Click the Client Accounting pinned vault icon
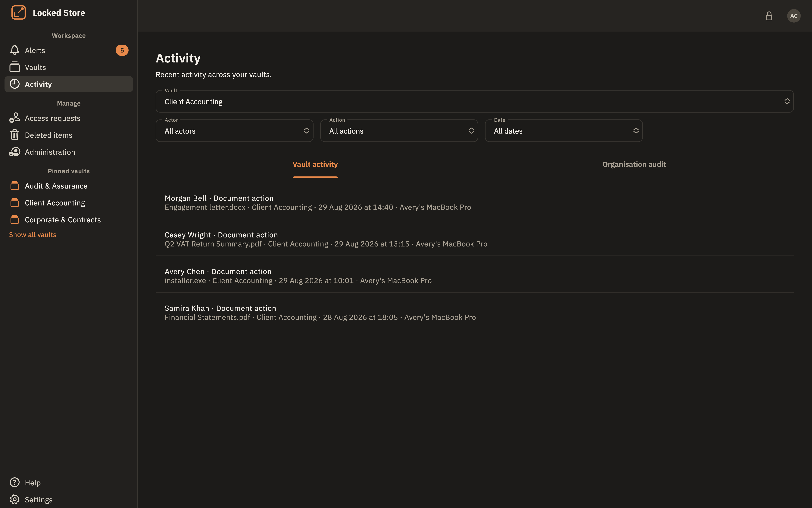The image size is (812, 508). point(14,203)
